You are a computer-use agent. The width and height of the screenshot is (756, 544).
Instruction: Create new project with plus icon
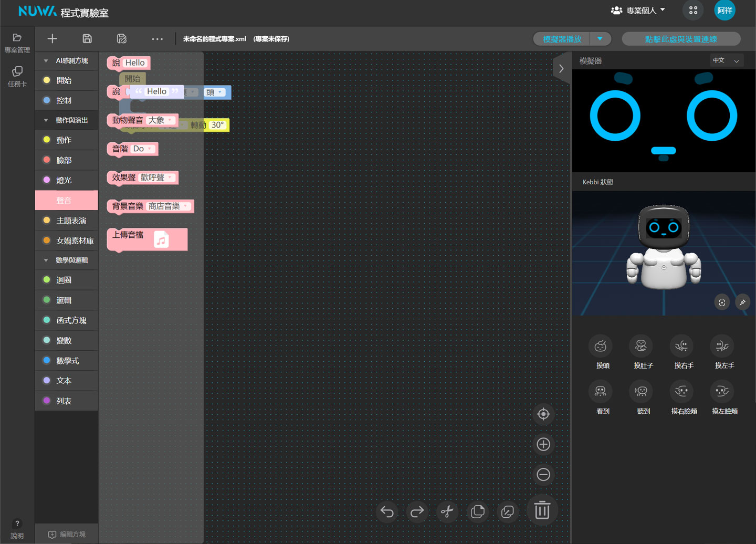52,39
